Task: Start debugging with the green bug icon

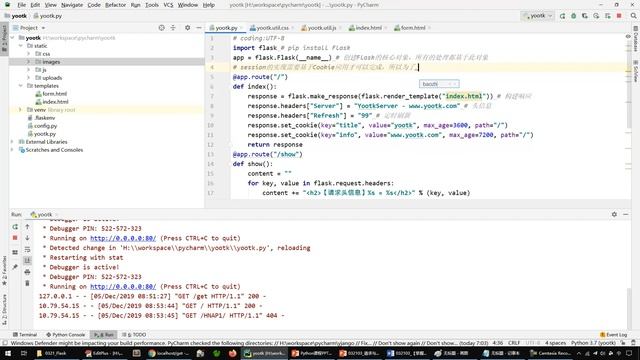Action: [x=573, y=16]
